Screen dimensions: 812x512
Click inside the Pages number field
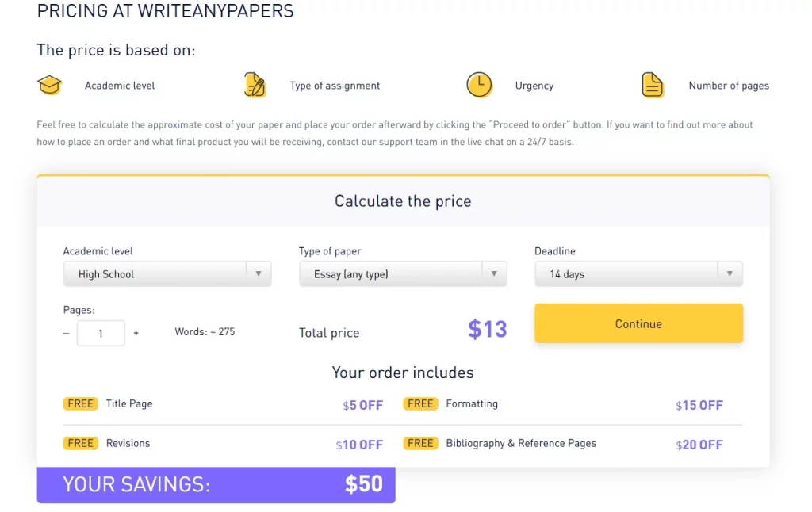coord(101,333)
